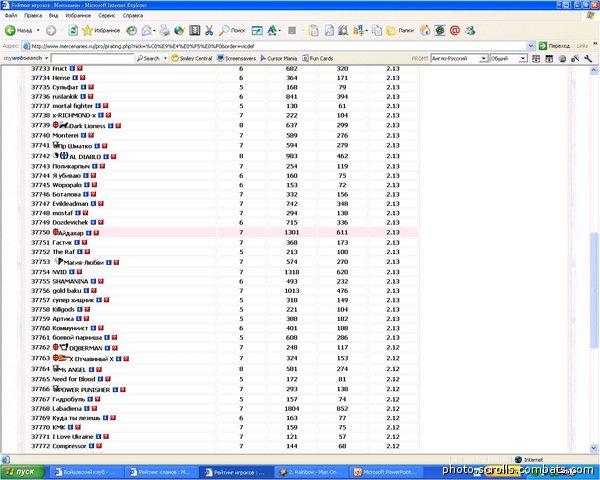The height and width of the screenshot is (480, 600).
Task: Click red icon beside gold baku
Action: [x=94, y=291]
